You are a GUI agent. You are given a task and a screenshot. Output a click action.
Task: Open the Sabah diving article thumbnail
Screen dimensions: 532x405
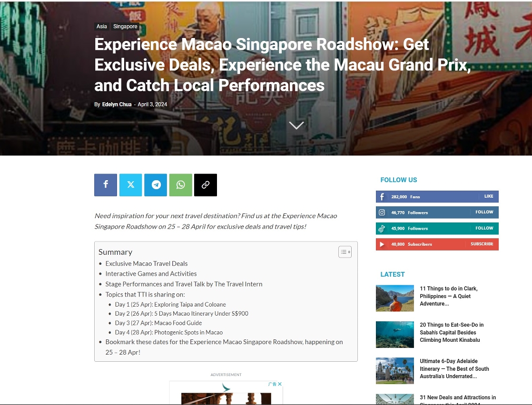pyautogui.click(x=394, y=335)
